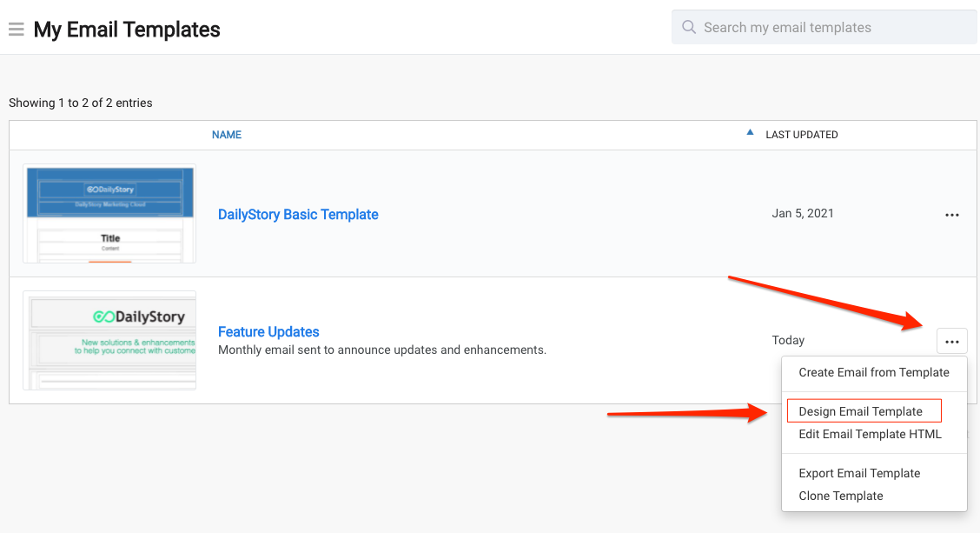This screenshot has width=980, height=533.
Task: Click the Showing 1 to 2 of 2 entries text
Action: click(81, 103)
